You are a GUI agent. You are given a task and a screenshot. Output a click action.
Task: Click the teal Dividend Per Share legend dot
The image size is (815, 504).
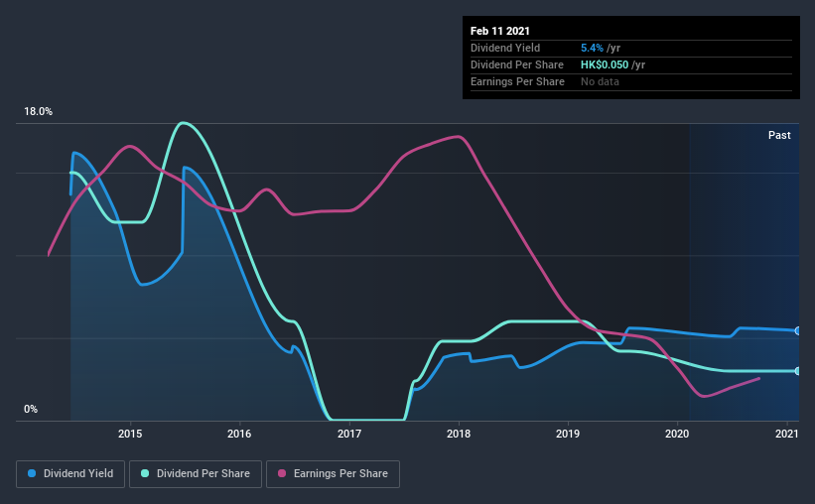pyautogui.click(x=145, y=473)
